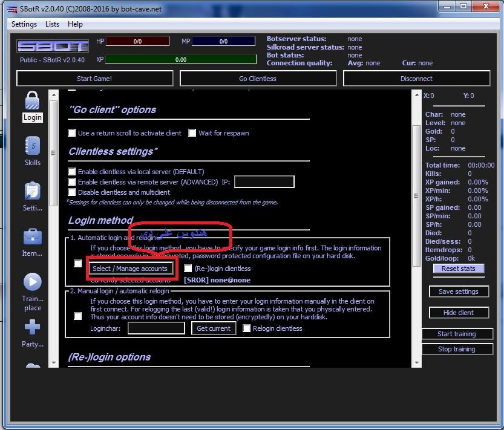Tick the (Re-)login clientless checkbox
504x430 pixels.
(188, 269)
